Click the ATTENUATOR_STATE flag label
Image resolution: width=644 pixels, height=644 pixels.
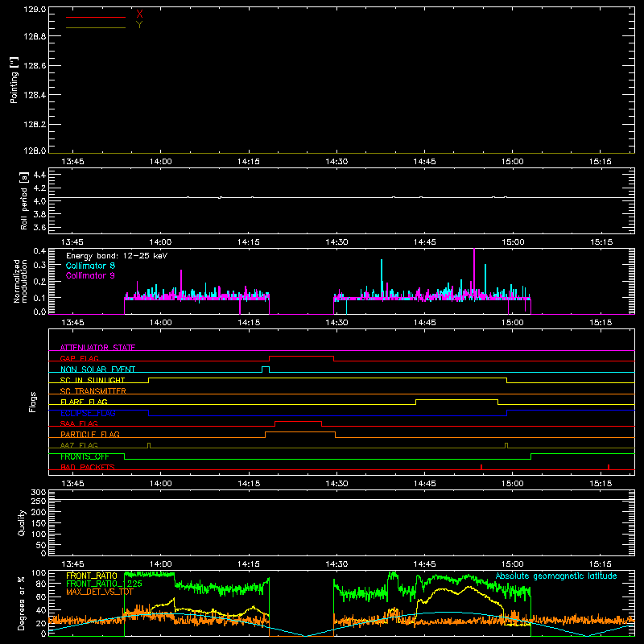97,348
